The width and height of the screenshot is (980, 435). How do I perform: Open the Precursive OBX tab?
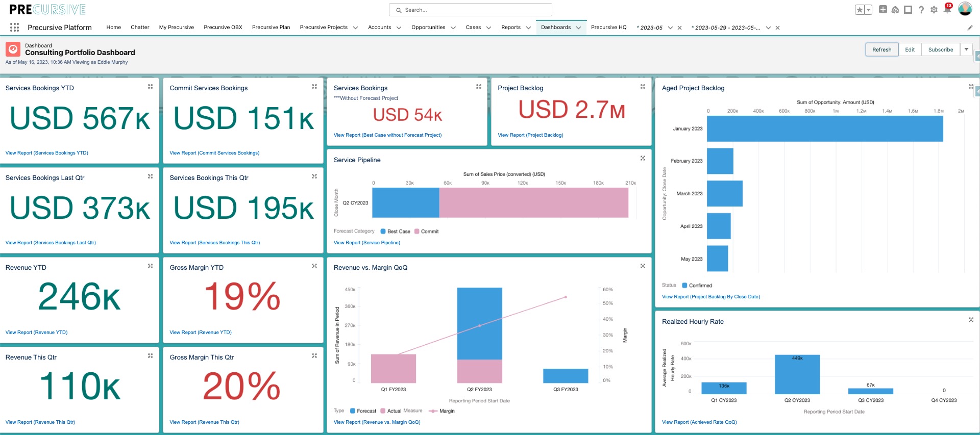click(223, 28)
